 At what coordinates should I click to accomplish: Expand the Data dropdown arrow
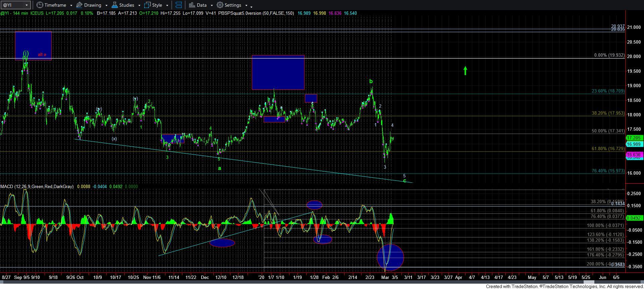click(x=212, y=5)
